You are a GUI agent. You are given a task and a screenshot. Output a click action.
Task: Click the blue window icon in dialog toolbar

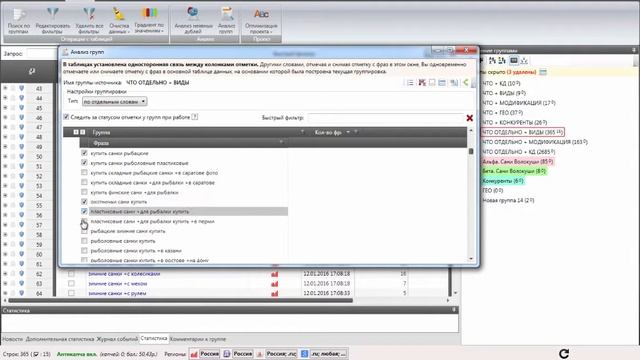click(x=442, y=83)
